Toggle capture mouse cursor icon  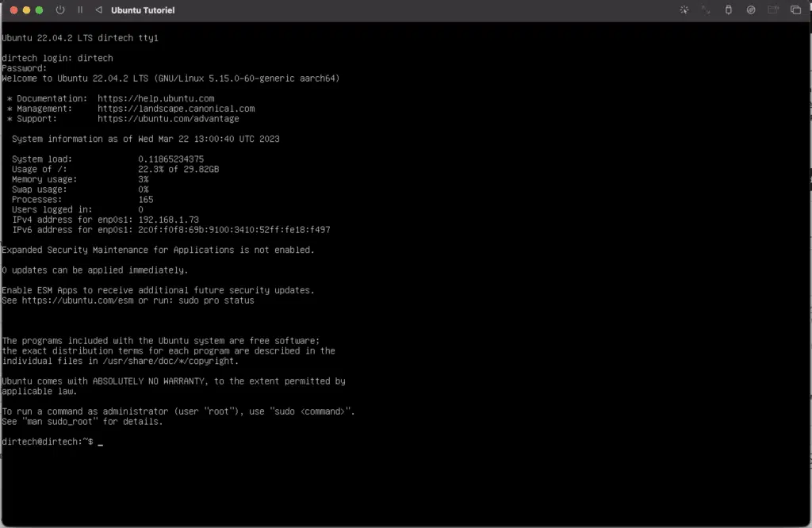(684, 10)
